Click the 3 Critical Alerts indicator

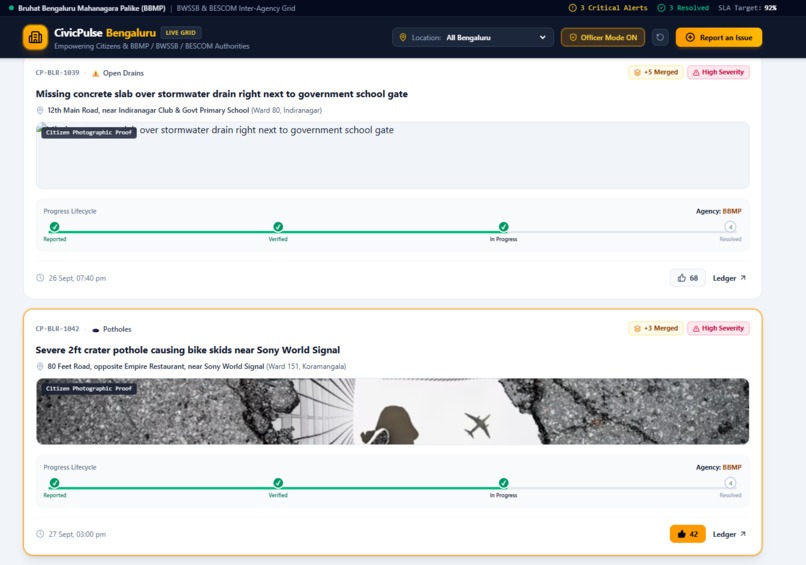coord(608,8)
